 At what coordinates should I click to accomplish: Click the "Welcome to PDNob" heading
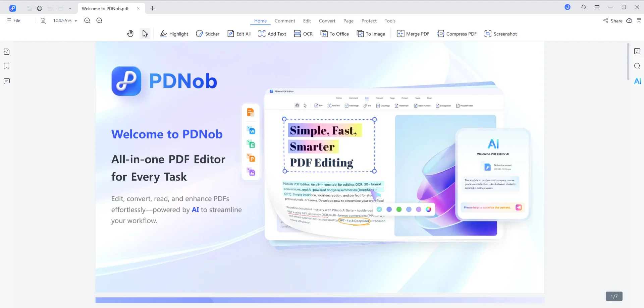[x=167, y=134]
